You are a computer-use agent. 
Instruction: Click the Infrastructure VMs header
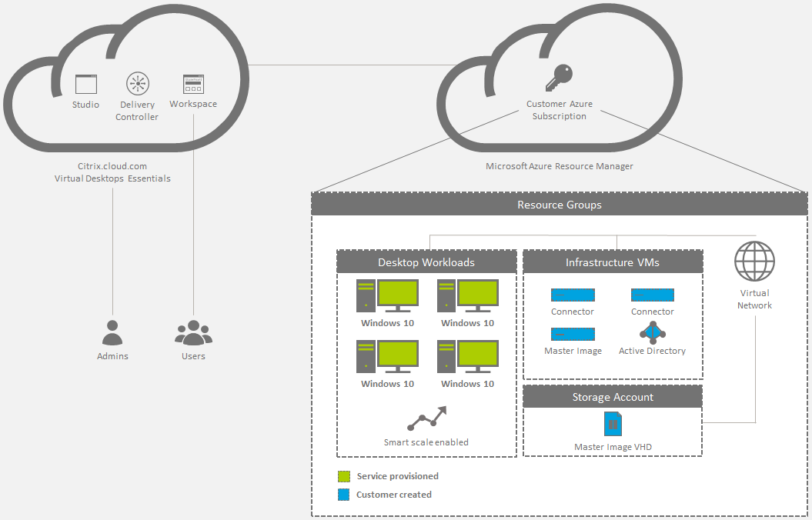[x=613, y=262]
